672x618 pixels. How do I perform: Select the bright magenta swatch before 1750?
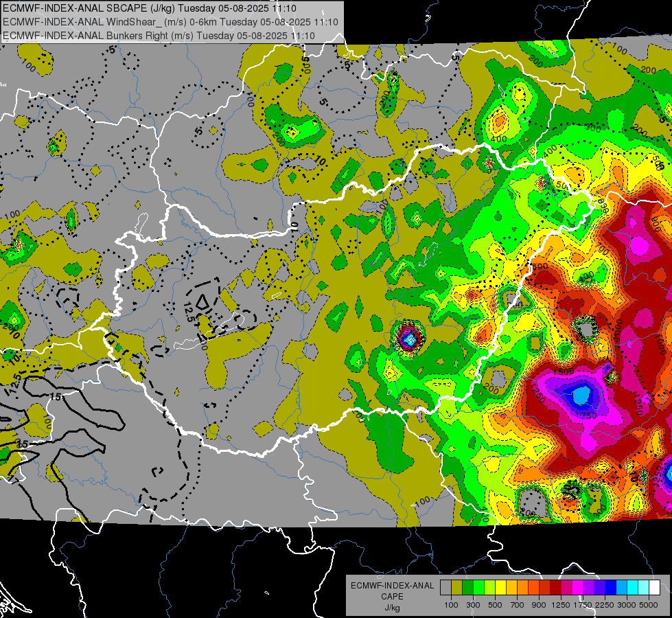[578, 588]
